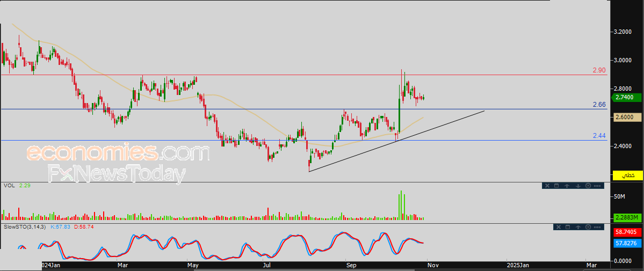
Task: Select the 2.44 support level label
Action: (599, 135)
